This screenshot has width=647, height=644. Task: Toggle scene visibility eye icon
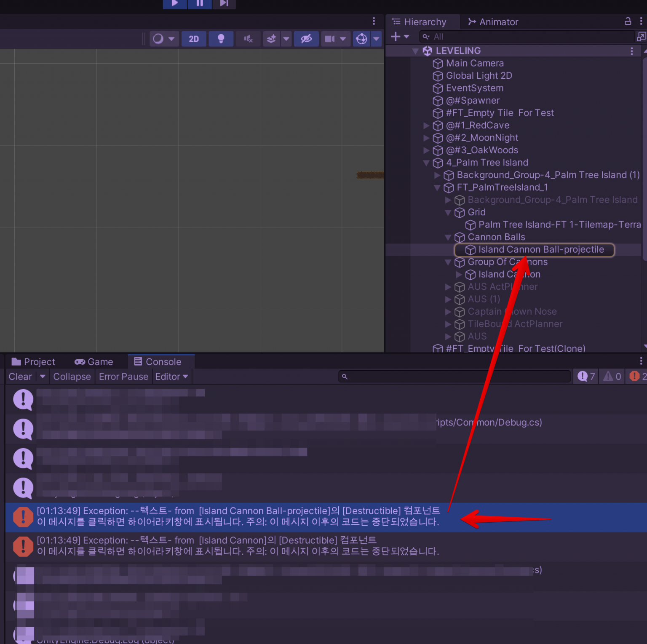click(306, 39)
